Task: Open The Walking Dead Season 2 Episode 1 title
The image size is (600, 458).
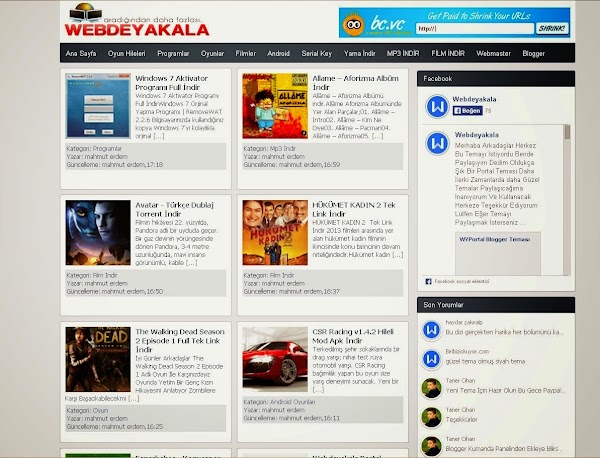Action: (180, 341)
